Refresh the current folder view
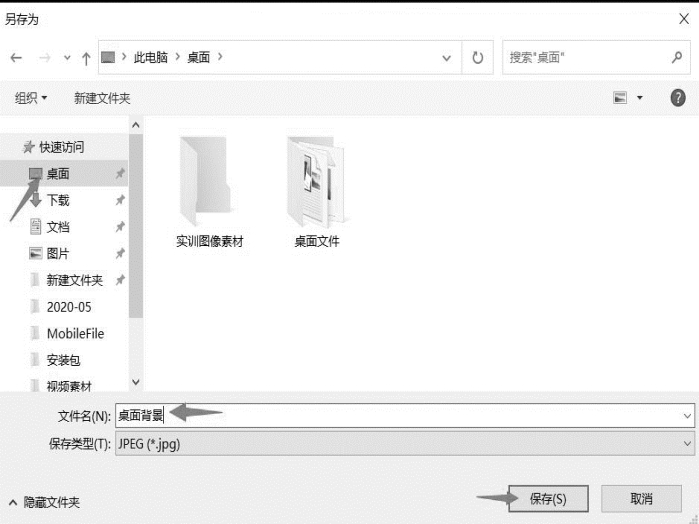Image resolution: width=699 pixels, height=524 pixels. coord(477,58)
